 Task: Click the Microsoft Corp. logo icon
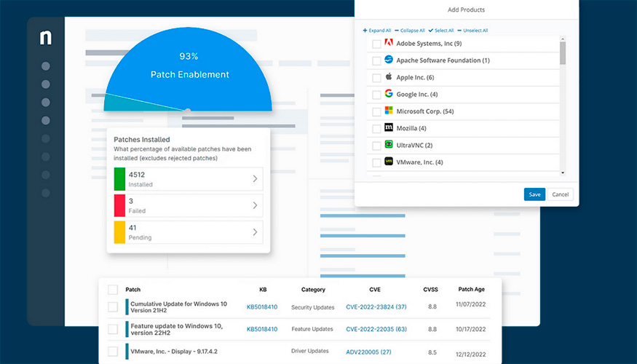tap(389, 111)
